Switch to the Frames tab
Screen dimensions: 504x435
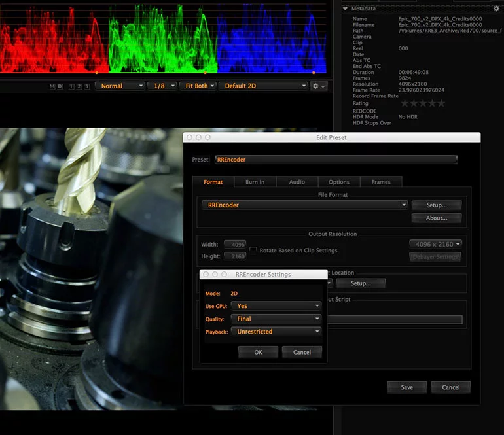[x=381, y=182]
